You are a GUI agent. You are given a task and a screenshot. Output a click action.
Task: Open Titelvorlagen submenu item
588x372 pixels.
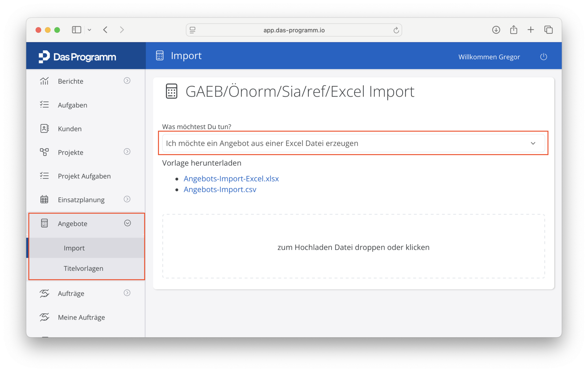coord(83,268)
